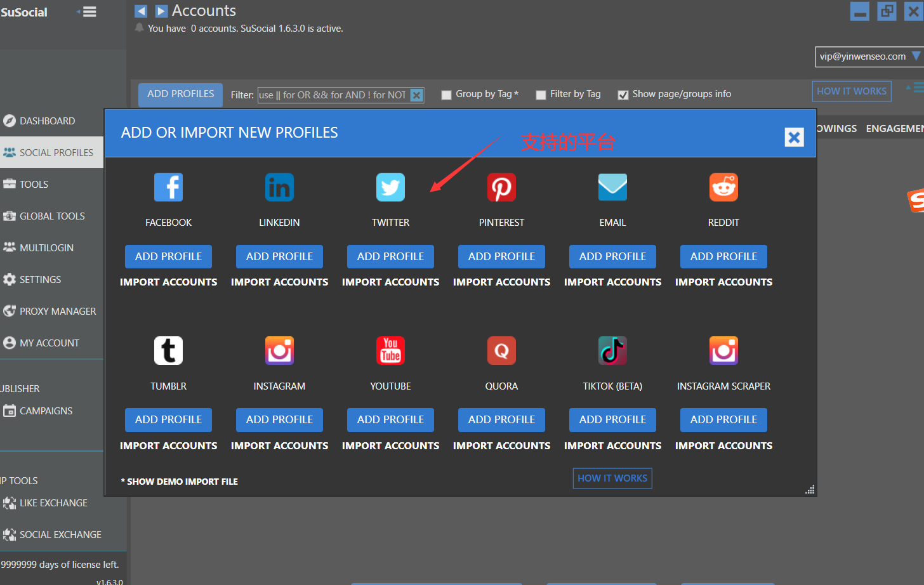Click the filter text input field

[333, 95]
